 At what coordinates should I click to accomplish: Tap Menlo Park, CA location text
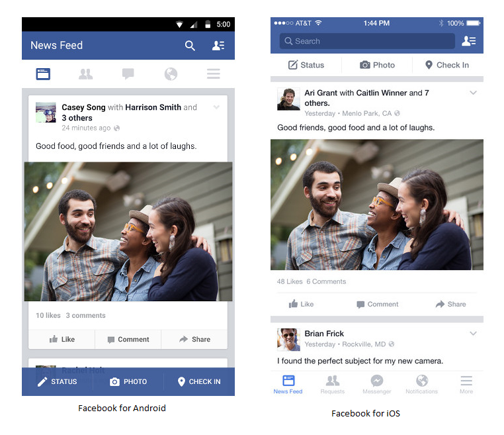click(366, 114)
